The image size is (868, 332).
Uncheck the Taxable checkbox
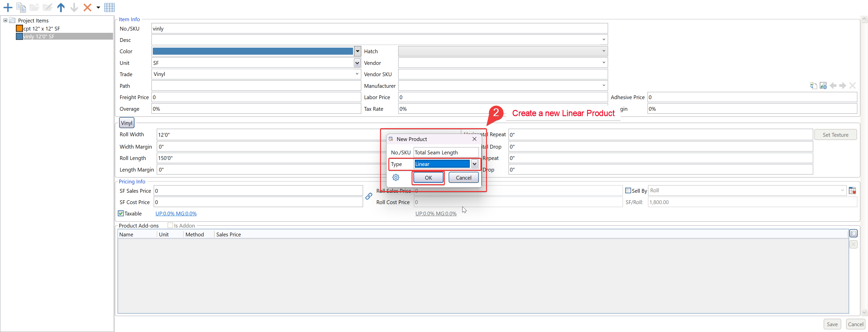click(121, 213)
